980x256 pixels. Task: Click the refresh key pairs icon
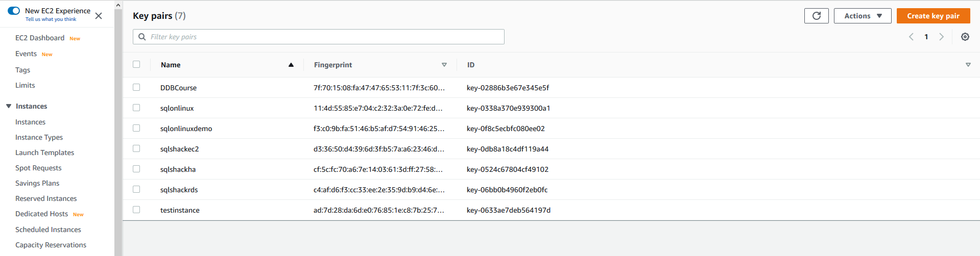pos(816,16)
